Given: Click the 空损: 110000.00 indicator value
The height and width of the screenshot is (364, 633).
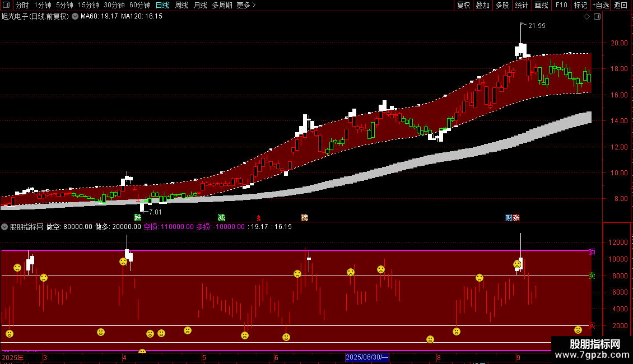Looking at the screenshot, I should pos(169,227).
